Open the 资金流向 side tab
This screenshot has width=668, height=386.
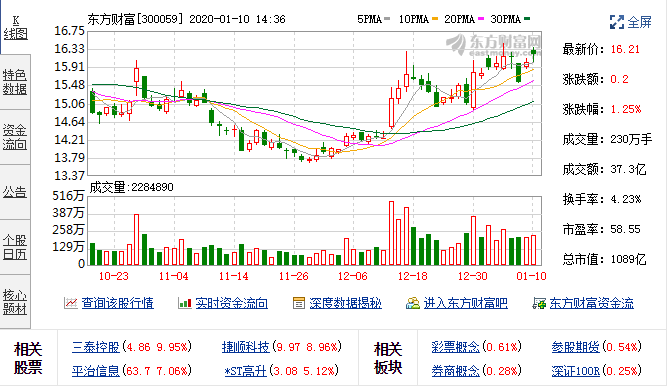15,137
